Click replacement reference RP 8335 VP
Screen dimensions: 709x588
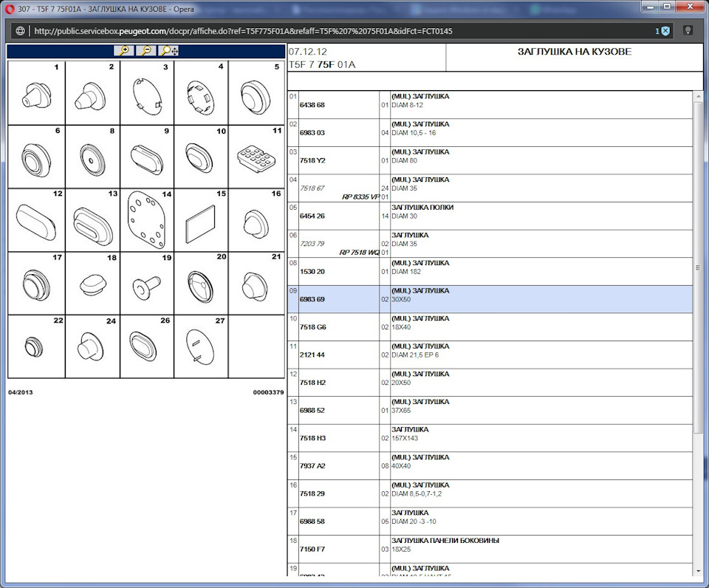tap(361, 196)
